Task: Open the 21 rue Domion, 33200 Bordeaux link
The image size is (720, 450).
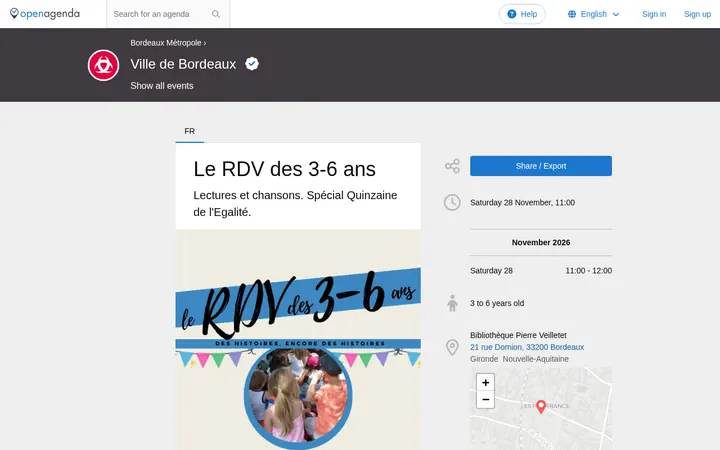Action: (527, 347)
